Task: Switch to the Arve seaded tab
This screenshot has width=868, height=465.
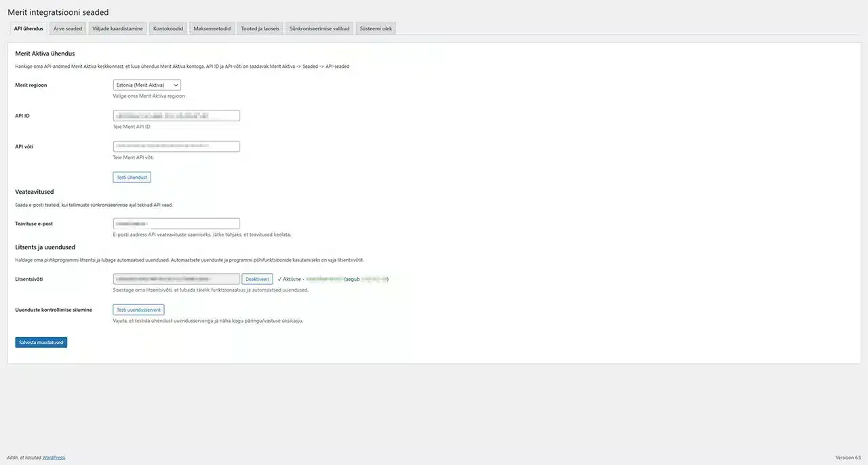Action: pyautogui.click(x=68, y=28)
